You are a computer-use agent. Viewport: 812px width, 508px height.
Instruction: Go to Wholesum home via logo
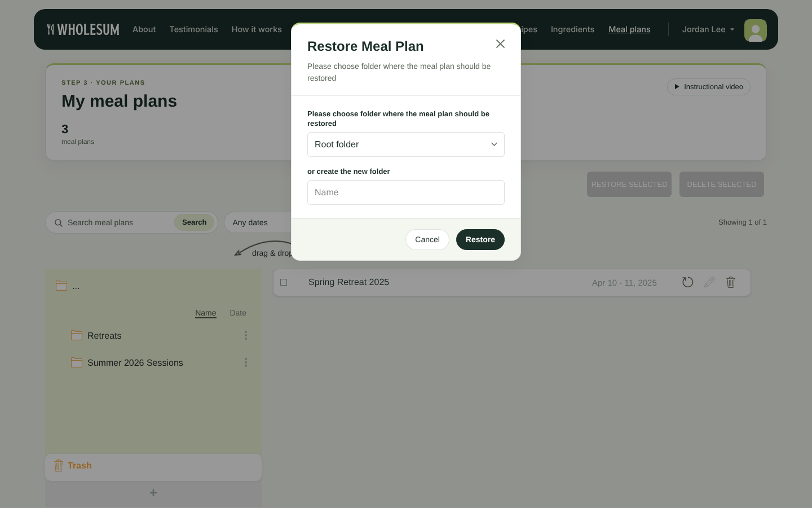tap(83, 29)
